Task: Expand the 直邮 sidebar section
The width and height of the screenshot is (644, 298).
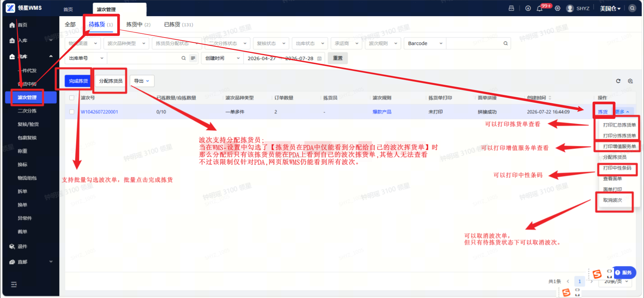Action: tap(51, 262)
